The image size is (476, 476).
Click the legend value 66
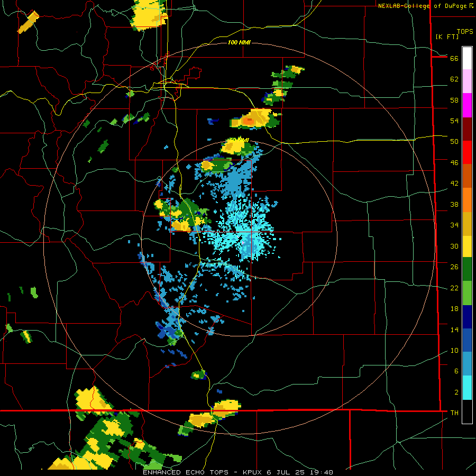click(454, 58)
